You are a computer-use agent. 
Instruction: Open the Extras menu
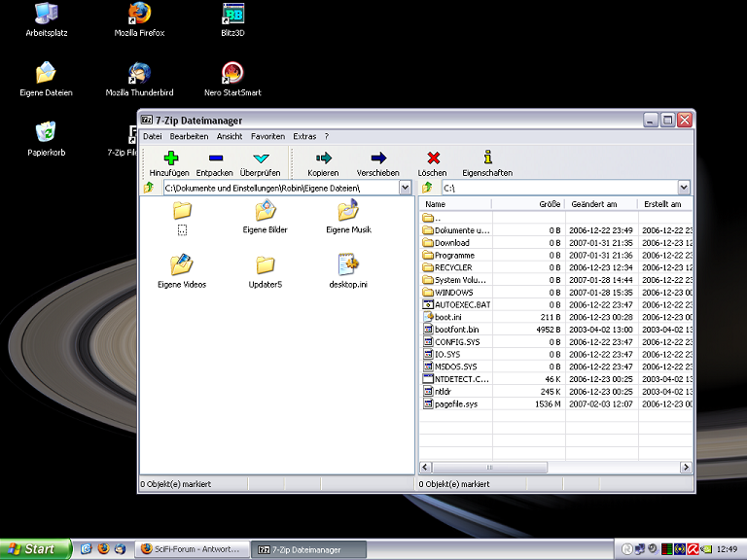tap(304, 137)
